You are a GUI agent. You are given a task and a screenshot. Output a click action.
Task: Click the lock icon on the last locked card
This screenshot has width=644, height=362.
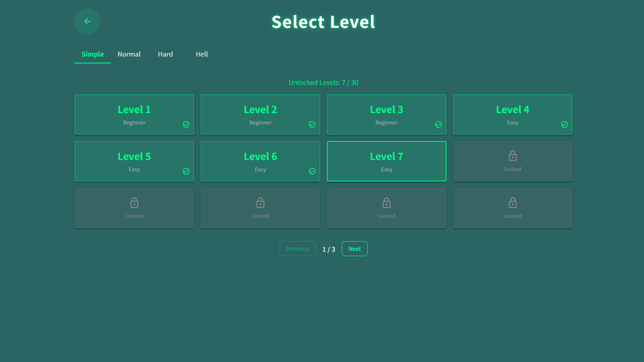point(513,203)
